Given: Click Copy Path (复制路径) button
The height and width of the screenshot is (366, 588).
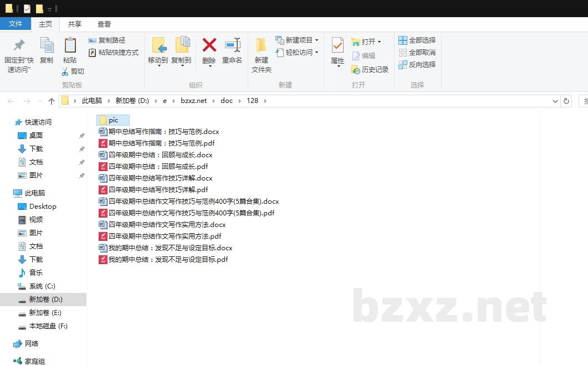Looking at the screenshot, I should click(x=107, y=40).
